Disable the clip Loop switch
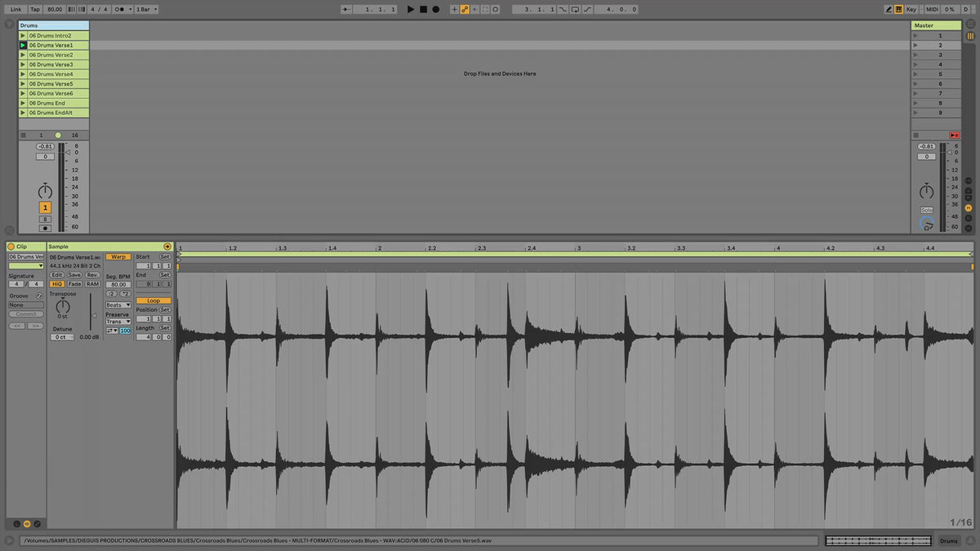Screen dimensions: 980x551 pos(153,300)
